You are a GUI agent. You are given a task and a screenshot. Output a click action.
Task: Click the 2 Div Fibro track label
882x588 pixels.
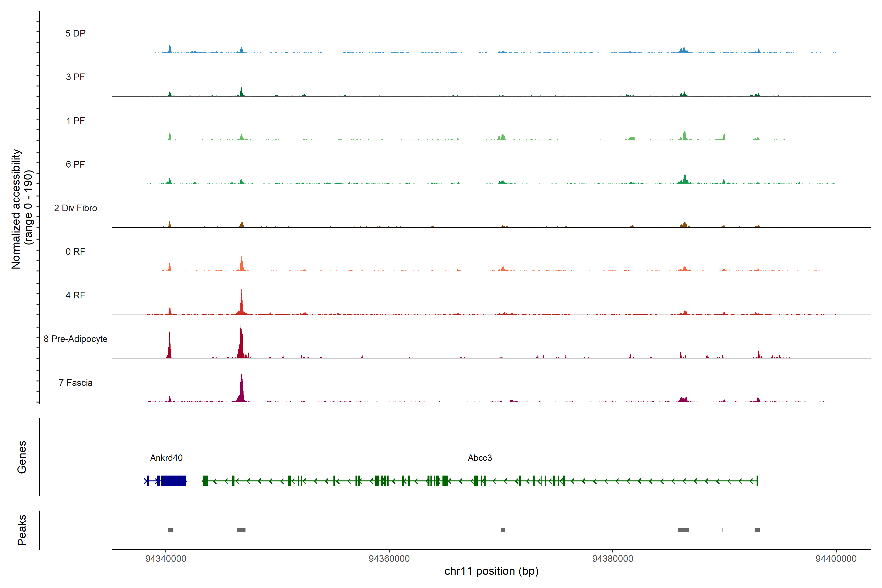pos(75,208)
